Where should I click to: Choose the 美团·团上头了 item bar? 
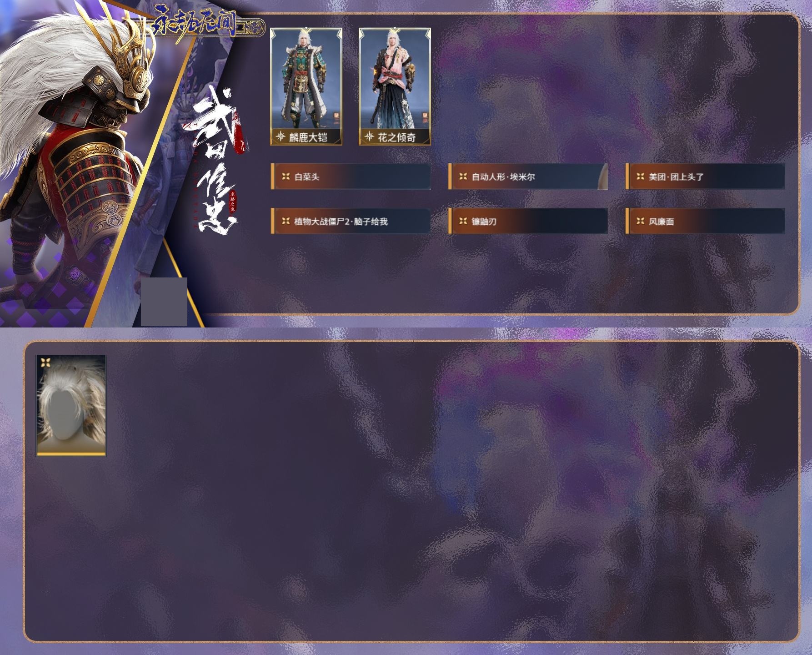tap(705, 176)
